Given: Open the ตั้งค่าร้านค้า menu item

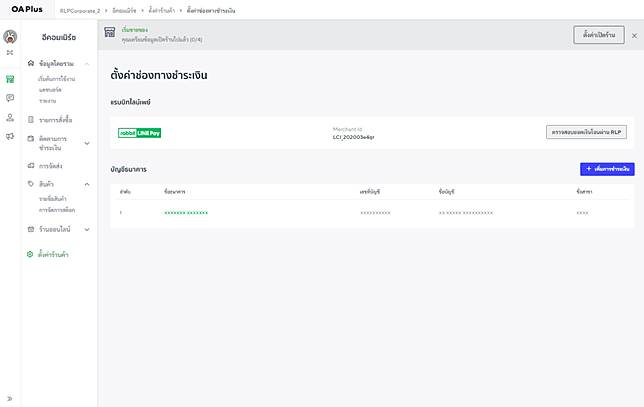Looking at the screenshot, I should point(53,255).
